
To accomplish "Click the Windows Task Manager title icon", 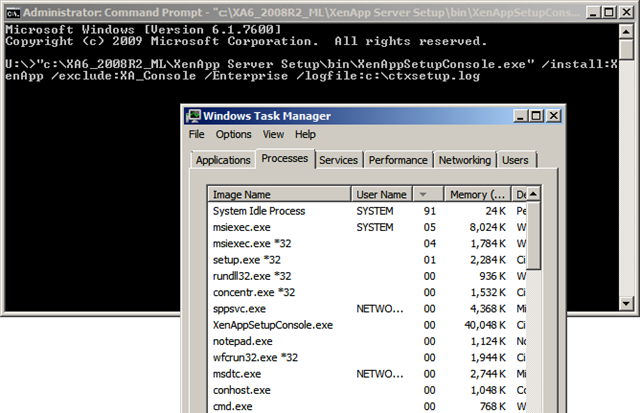I will (x=193, y=116).
